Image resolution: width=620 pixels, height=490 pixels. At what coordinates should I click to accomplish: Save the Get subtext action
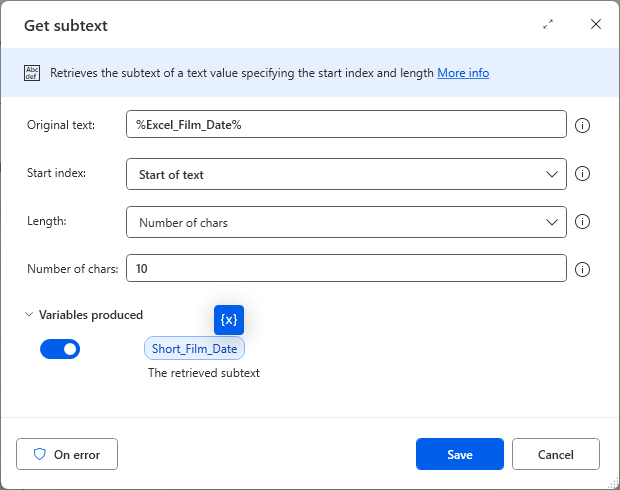click(x=459, y=454)
